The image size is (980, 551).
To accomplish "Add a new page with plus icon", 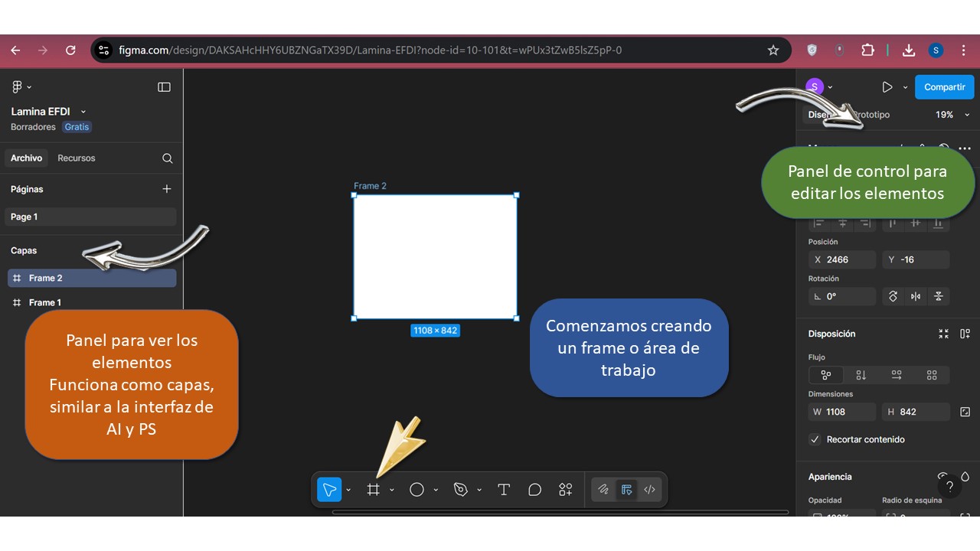I will click(x=167, y=189).
